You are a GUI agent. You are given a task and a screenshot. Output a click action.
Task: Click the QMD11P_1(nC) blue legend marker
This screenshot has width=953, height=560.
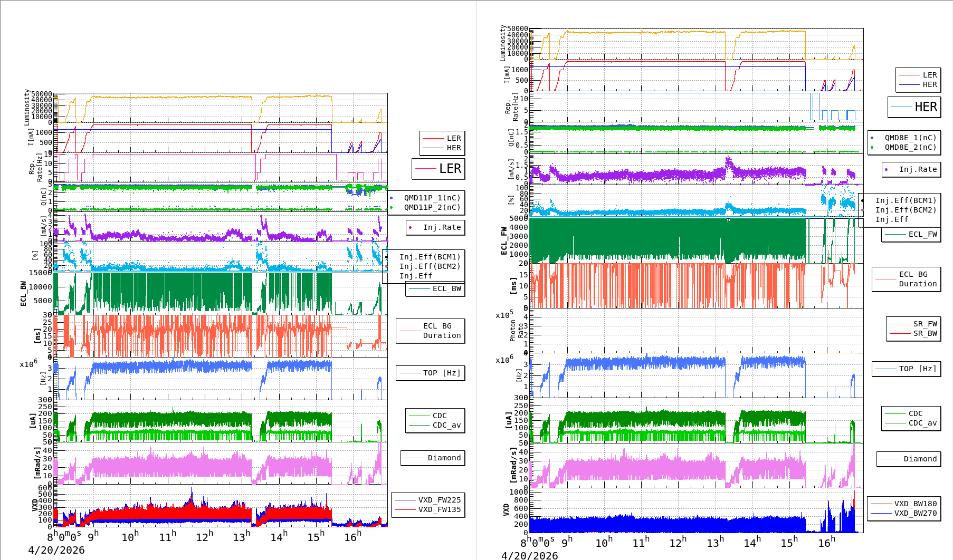(x=391, y=198)
